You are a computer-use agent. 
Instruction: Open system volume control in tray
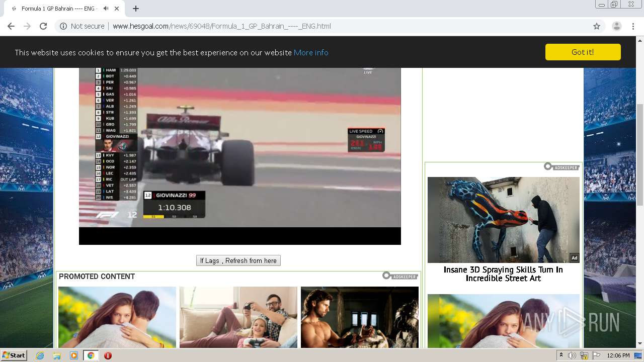coord(572,355)
